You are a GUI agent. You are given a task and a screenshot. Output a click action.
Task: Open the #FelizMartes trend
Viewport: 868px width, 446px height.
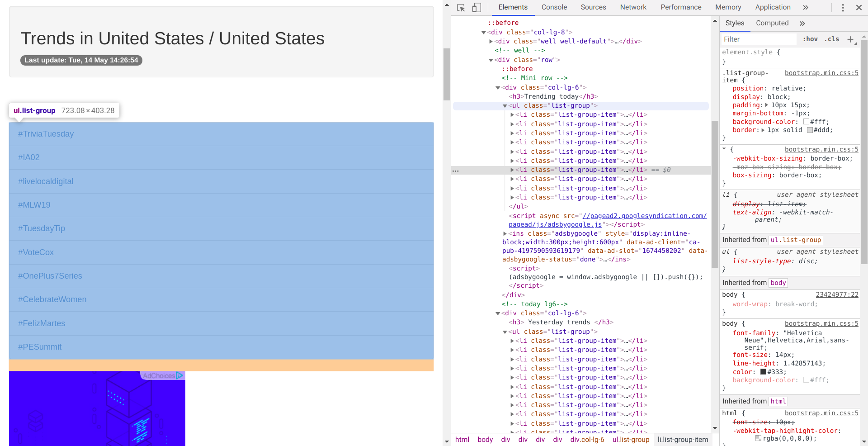click(x=42, y=323)
